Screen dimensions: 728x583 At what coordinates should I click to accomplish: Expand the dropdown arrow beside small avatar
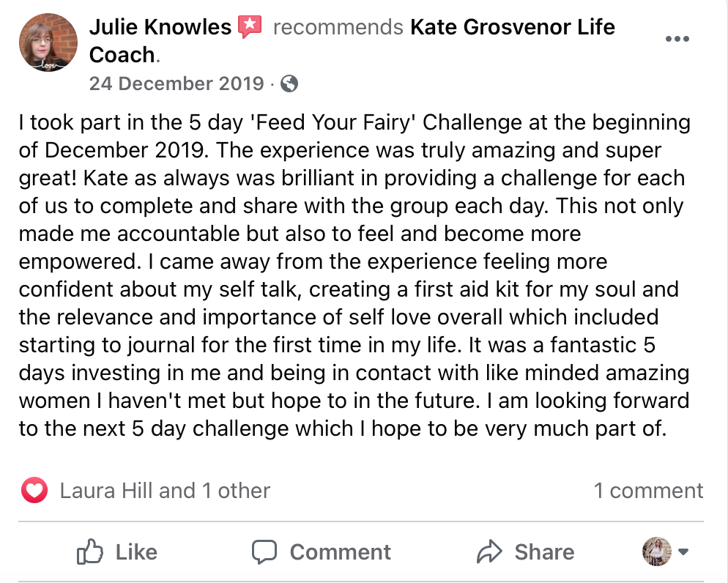coord(683,552)
